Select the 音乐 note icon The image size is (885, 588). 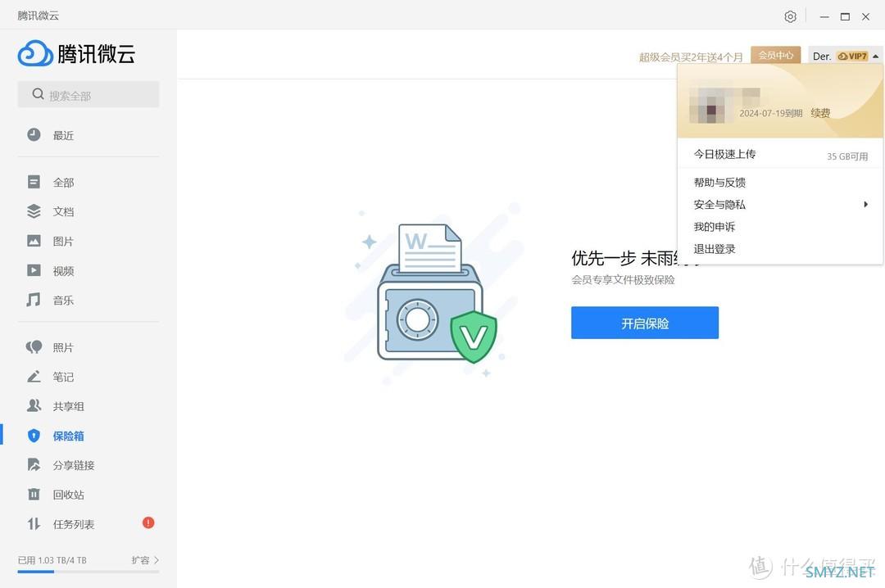click(34, 300)
